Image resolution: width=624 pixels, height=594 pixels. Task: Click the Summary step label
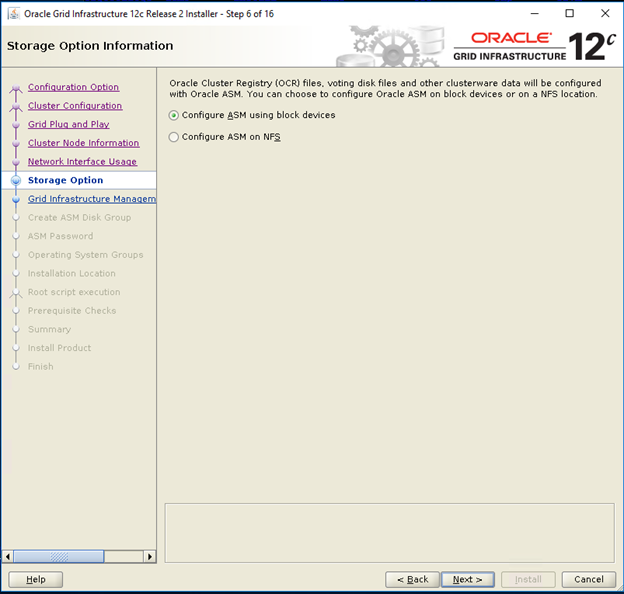coord(49,329)
